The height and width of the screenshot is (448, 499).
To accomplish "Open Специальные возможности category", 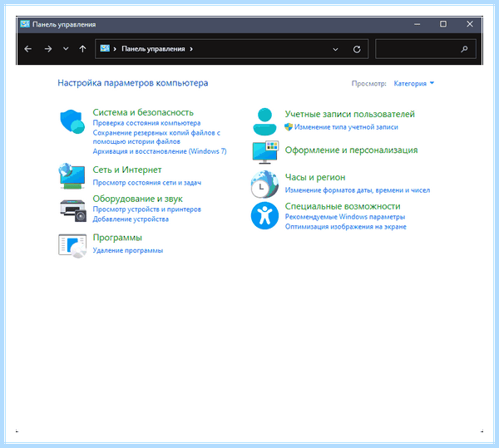I will coord(343,206).
